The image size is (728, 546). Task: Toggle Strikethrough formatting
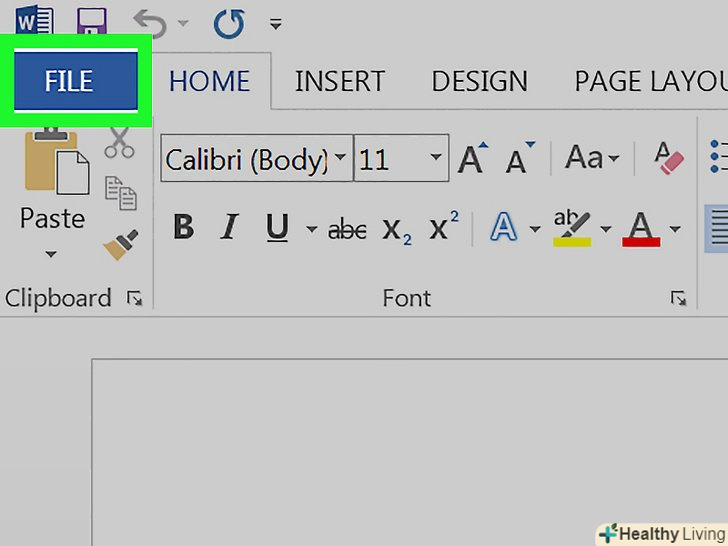[x=347, y=229]
